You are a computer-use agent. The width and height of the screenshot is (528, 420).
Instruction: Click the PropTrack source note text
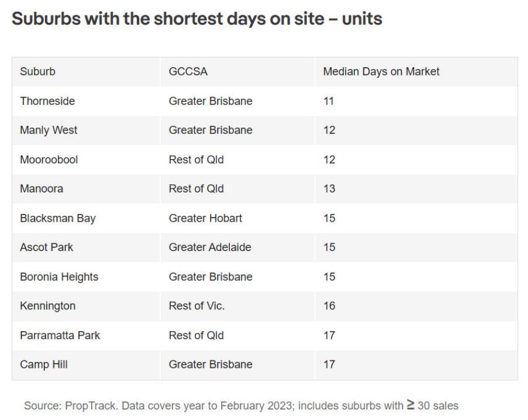point(241,405)
